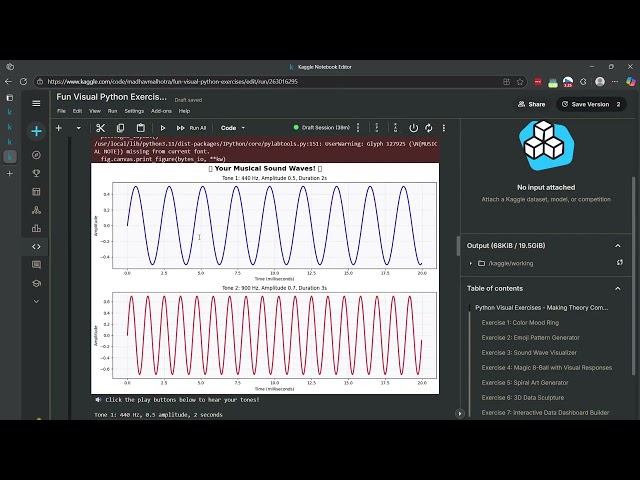Open the Help menu
Image resolution: width=640 pixels, height=480 pixels.
coord(184,111)
